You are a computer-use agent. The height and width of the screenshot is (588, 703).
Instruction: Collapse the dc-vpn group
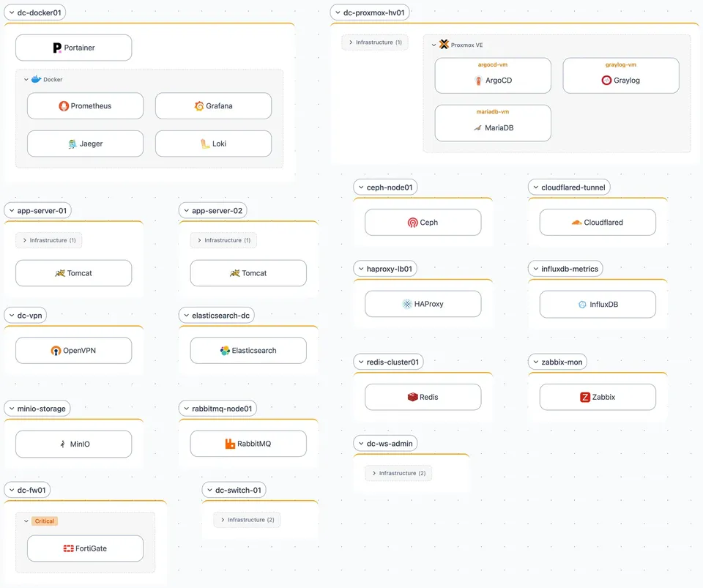[12, 316]
